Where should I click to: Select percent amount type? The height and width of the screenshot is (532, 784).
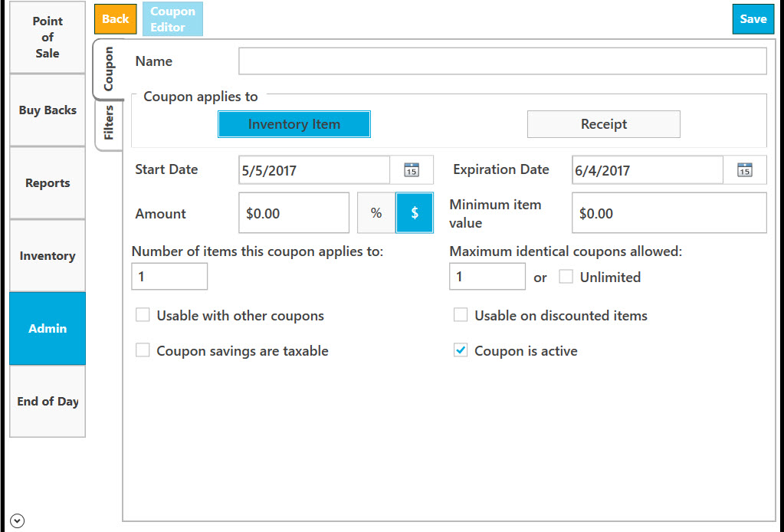click(x=376, y=213)
